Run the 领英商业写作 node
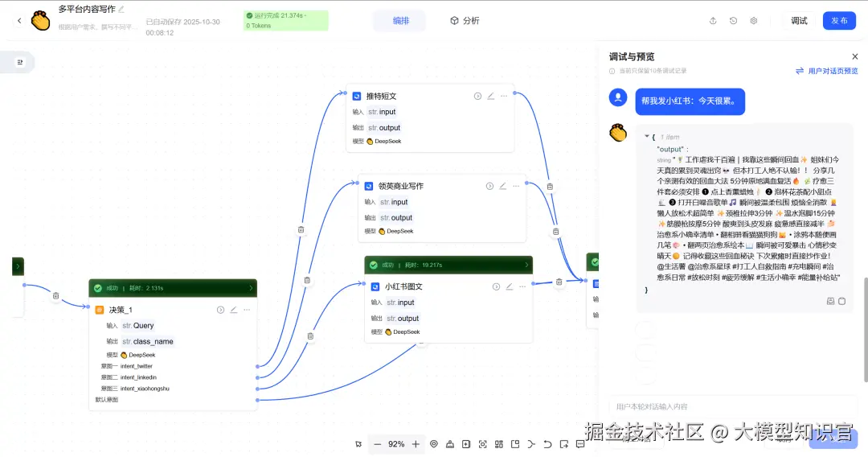 (489, 186)
